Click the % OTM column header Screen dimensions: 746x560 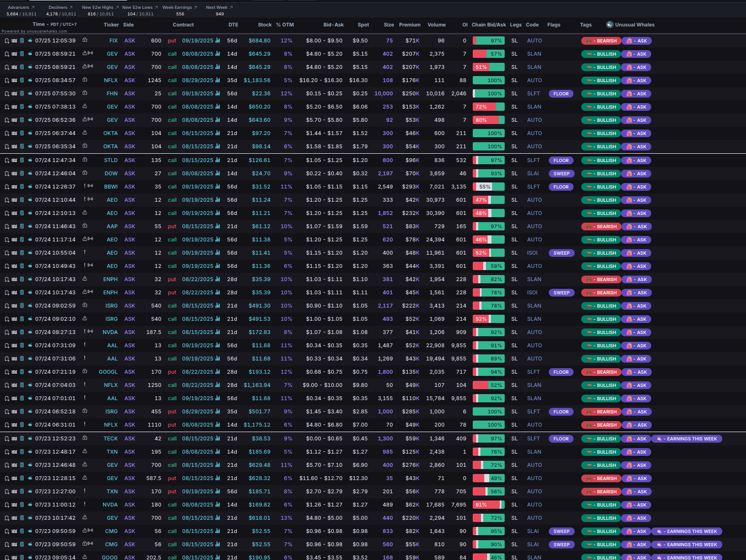point(285,25)
